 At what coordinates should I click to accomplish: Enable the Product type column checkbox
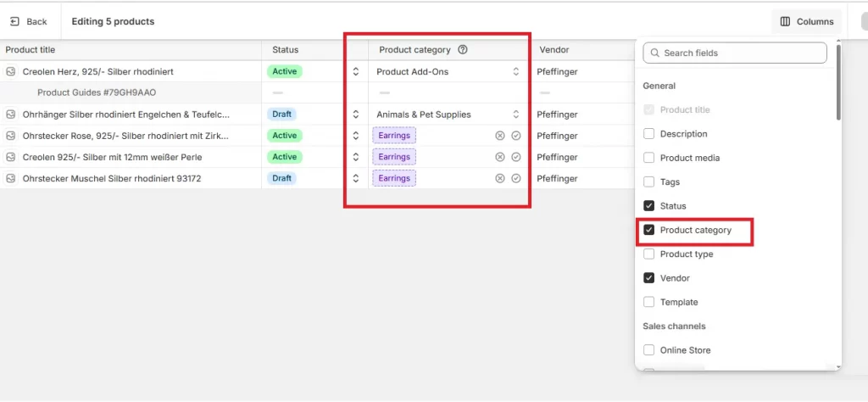648,254
